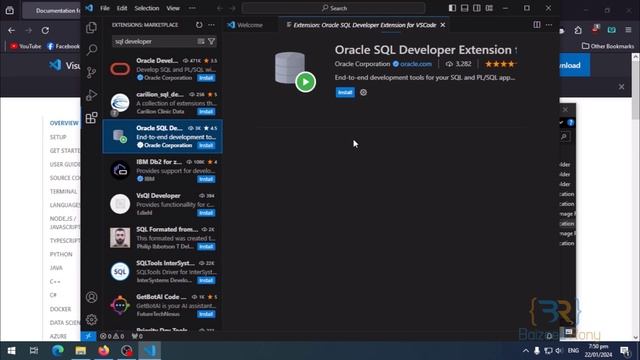
Task: Open extension detail gear settings
Action: click(363, 92)
